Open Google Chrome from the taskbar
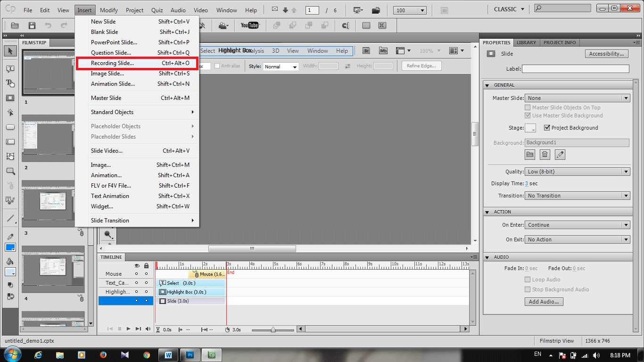The image size is (644, 362). pos(147,354)
